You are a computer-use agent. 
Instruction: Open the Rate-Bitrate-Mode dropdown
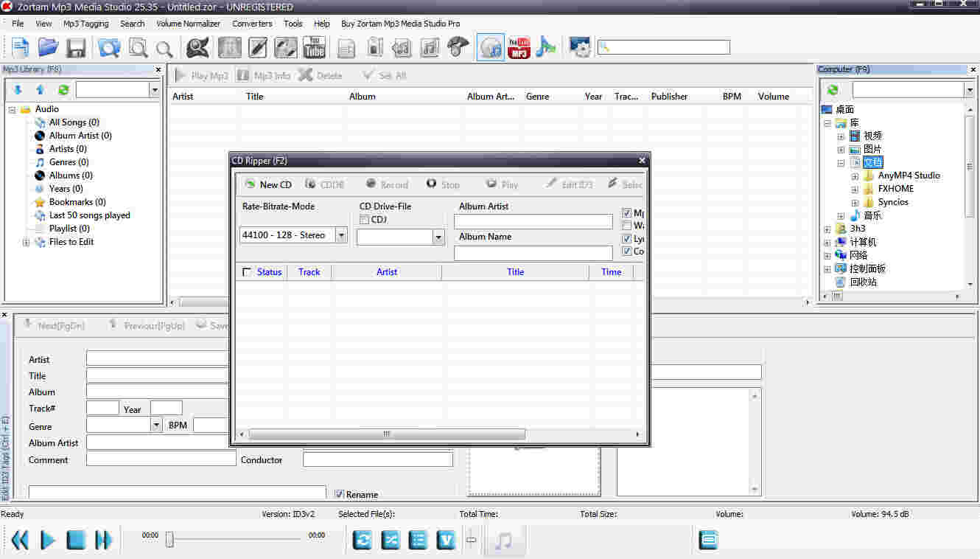click(341, 235)
